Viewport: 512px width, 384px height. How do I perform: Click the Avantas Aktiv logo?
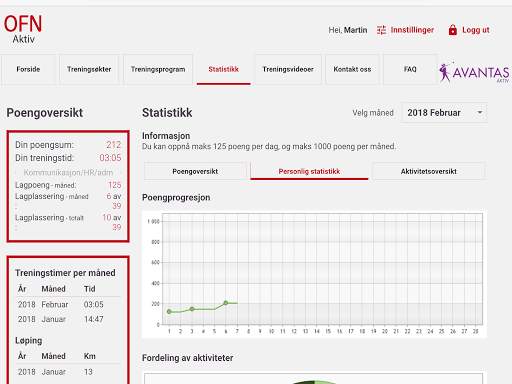pos(474,72)
